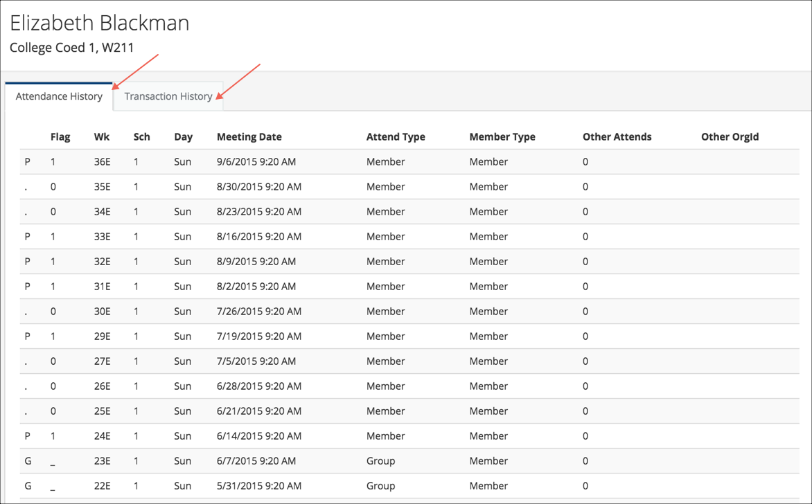Image resolution: width=812 pixels, height=504 pixels.
Task: Select meeting date 6/7/2015 9:20 AM
Action: click(x=256, y=460)
